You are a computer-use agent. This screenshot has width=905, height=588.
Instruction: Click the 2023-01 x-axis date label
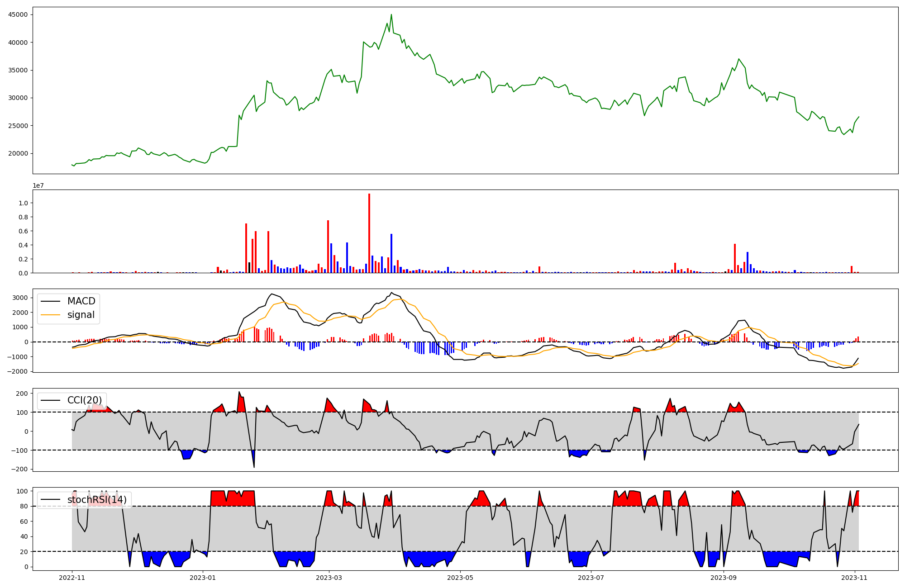click(203, 578)
